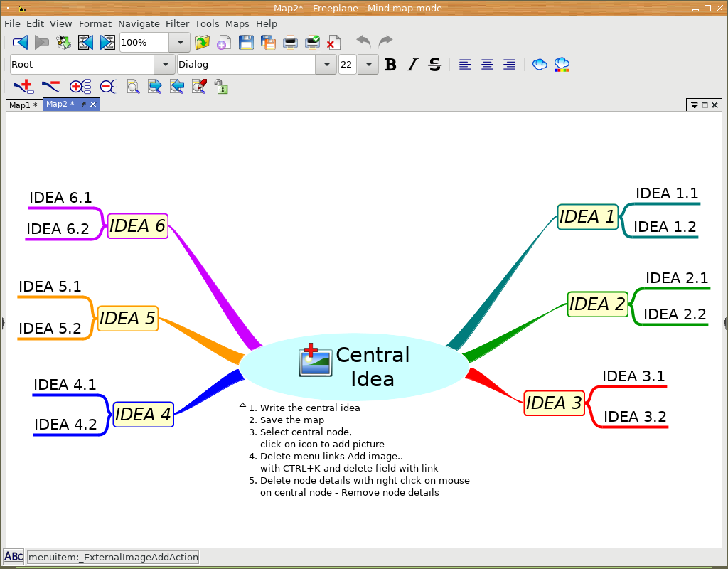Open the Filter menu
The image size is (728, 569).
click(177, 23)
